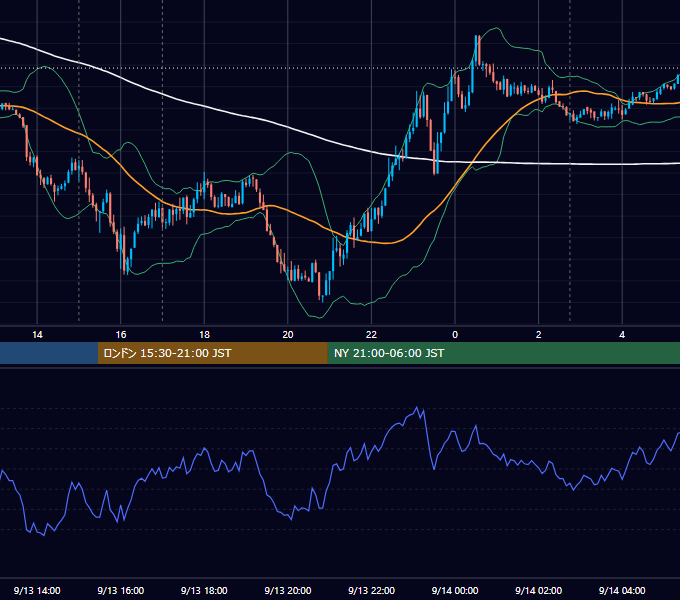Click the 18 hour axis label
The image size is (680, 600).
(204, 335)
